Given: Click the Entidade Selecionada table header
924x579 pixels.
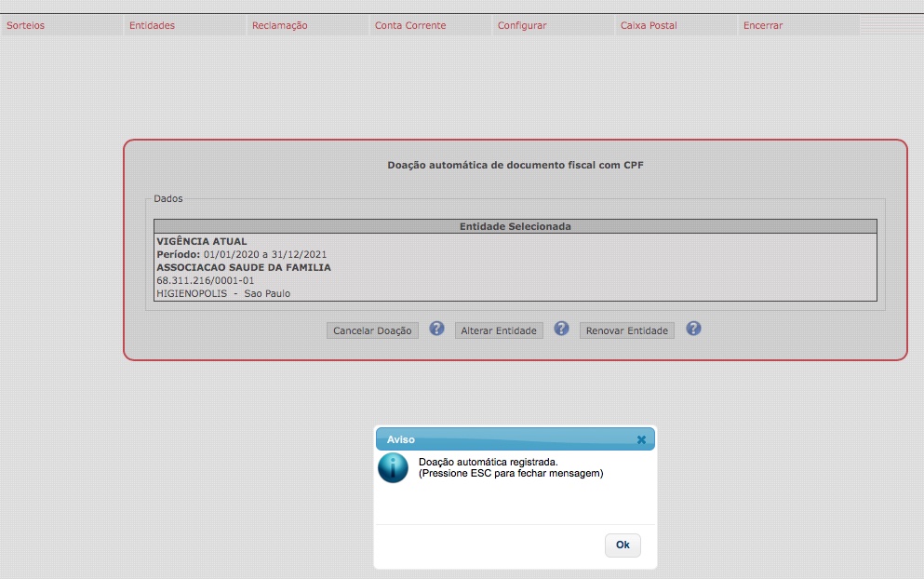Looking at the screenshot, I should coord(515,226).
